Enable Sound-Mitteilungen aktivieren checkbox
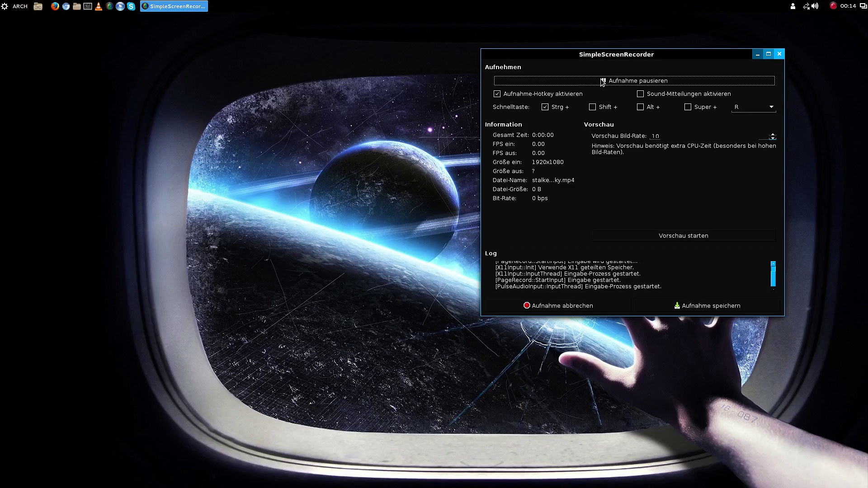Image resolution: width=868 pixels, height=488 pixels. (640, 94)
